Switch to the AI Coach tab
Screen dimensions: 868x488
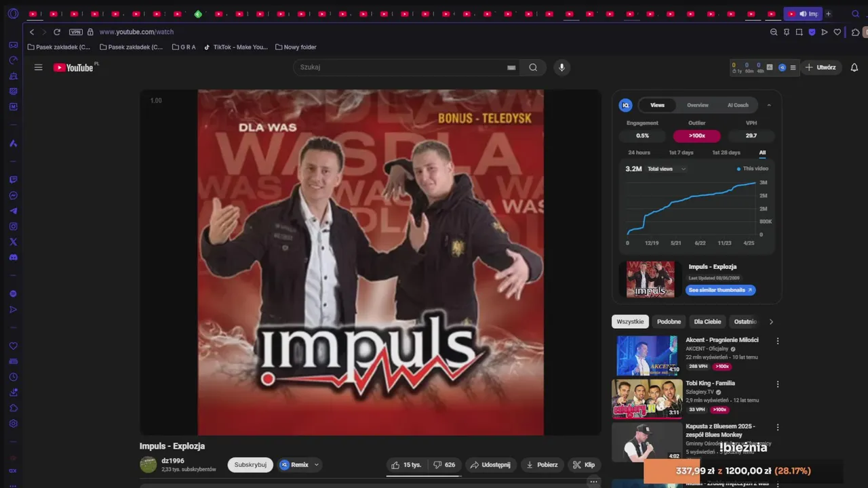[x=738, y=105]
